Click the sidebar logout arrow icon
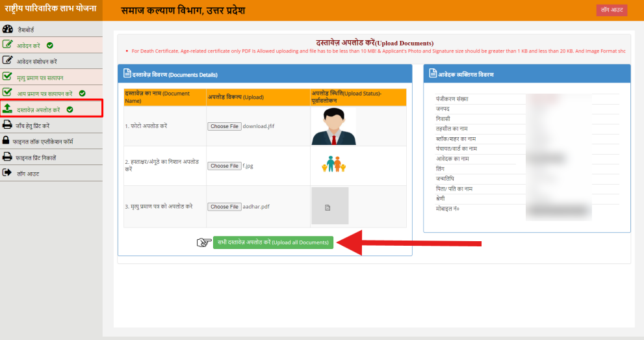Viewport: 644px width, 340px height. point(7,173)
